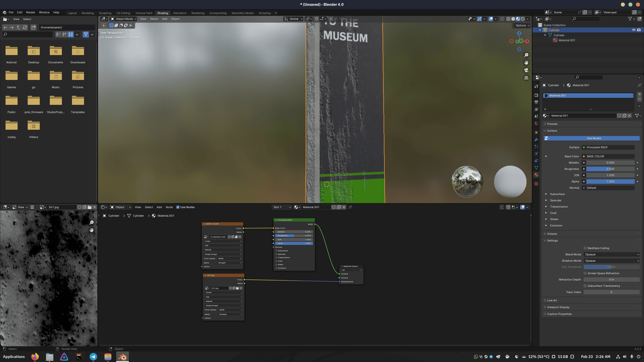
Task: Switch to the UV Editing workspace tab
Action: coord(123,13)
